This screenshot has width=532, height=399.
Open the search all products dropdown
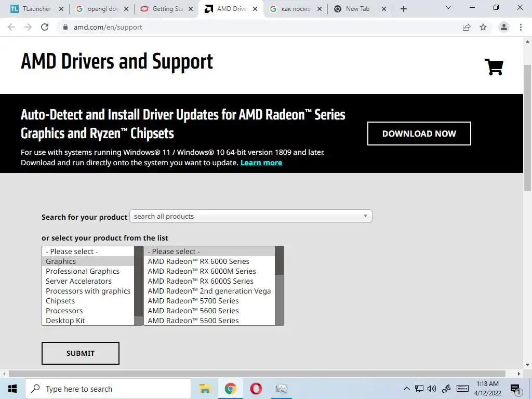(x=251, y=216)
